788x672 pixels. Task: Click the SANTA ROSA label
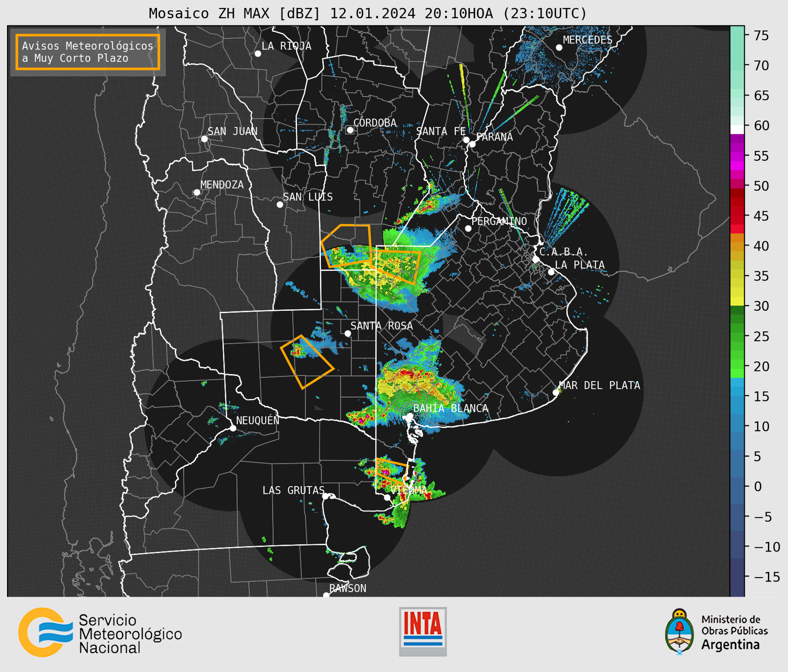coord(382,326)
